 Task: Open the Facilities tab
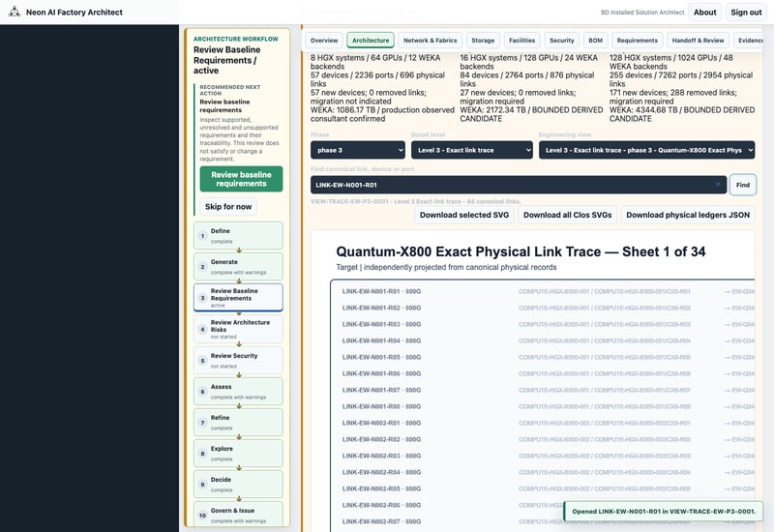[x=521, y=41]
